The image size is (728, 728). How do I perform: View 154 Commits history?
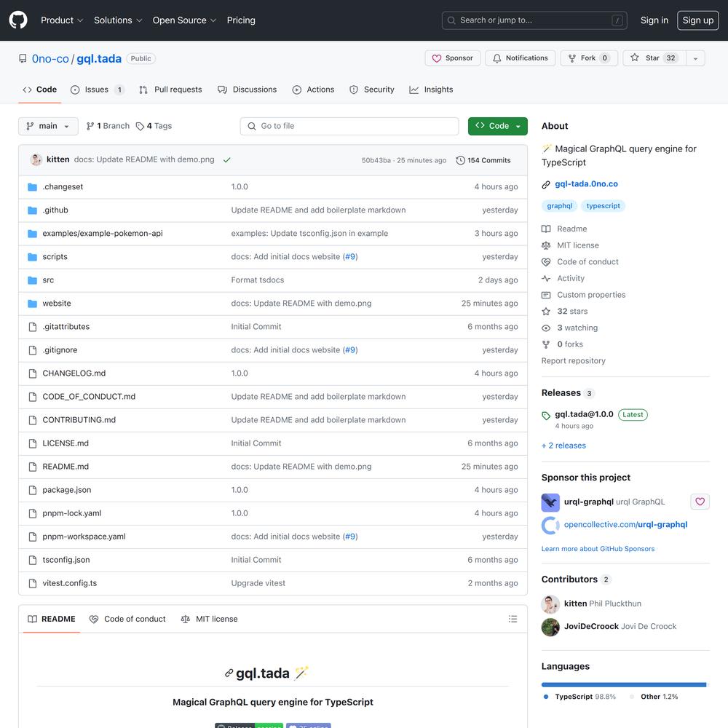click(x=483, y=160)
